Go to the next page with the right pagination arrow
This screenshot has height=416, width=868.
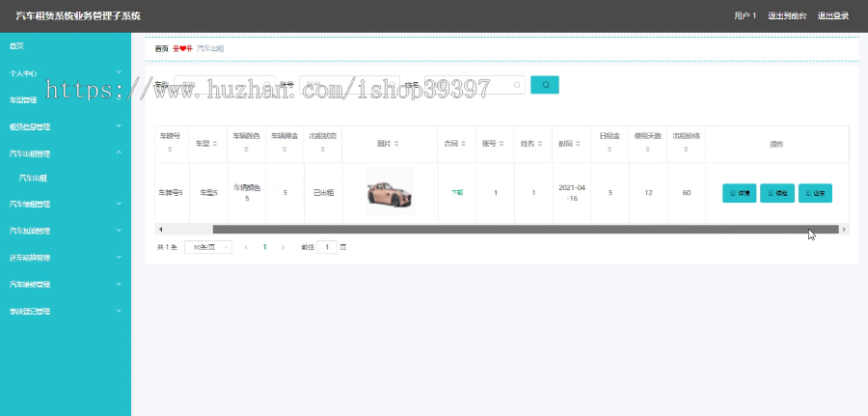(x=283, y=247)
